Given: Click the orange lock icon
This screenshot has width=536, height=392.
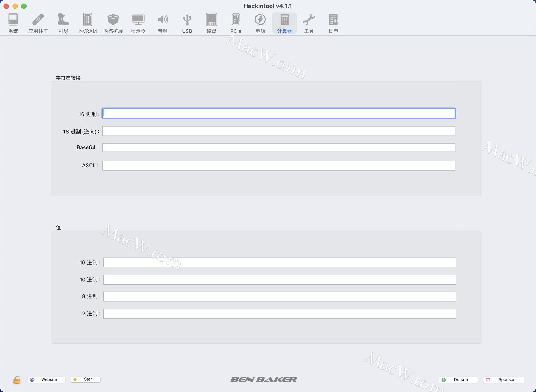Looking at the screenshot, I should click(17, 380).
